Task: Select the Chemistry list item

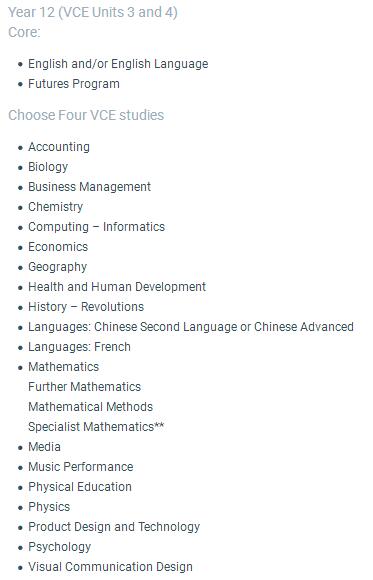Action: [56, 207]
